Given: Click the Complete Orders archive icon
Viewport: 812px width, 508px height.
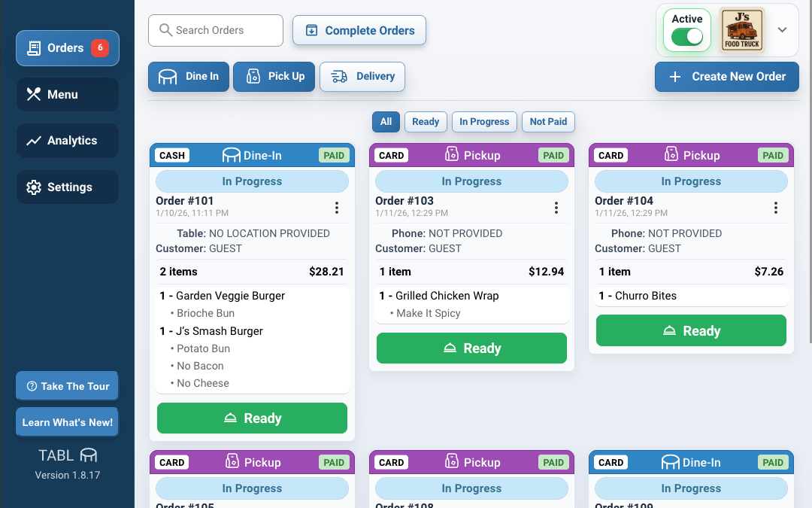Looking at the screenshot, I should tap(311, 31).
